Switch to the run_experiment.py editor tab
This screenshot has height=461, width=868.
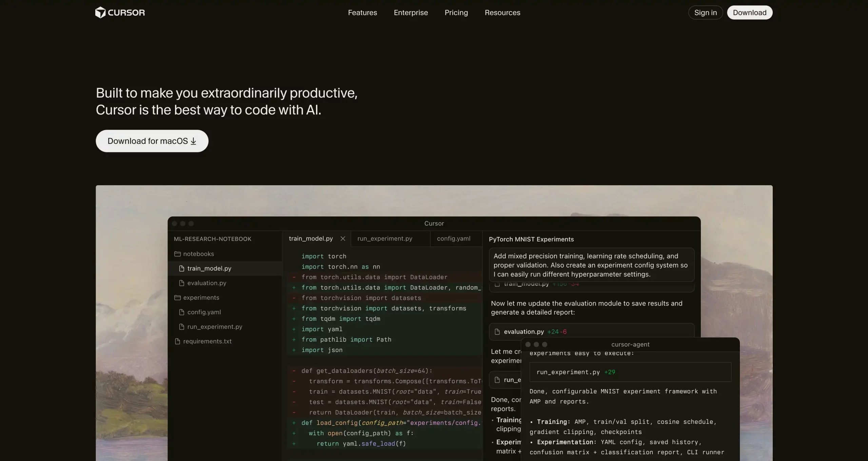click(x=384, y=238)
